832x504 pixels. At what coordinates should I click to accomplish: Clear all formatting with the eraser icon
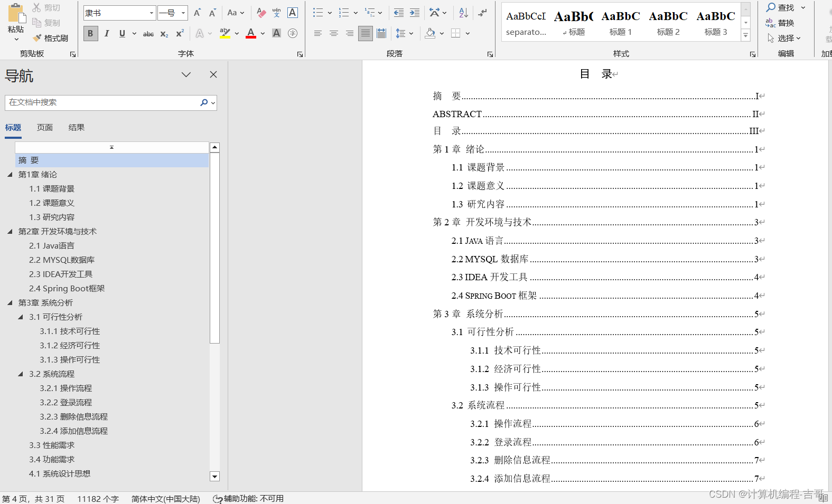[x=261, y=13]
